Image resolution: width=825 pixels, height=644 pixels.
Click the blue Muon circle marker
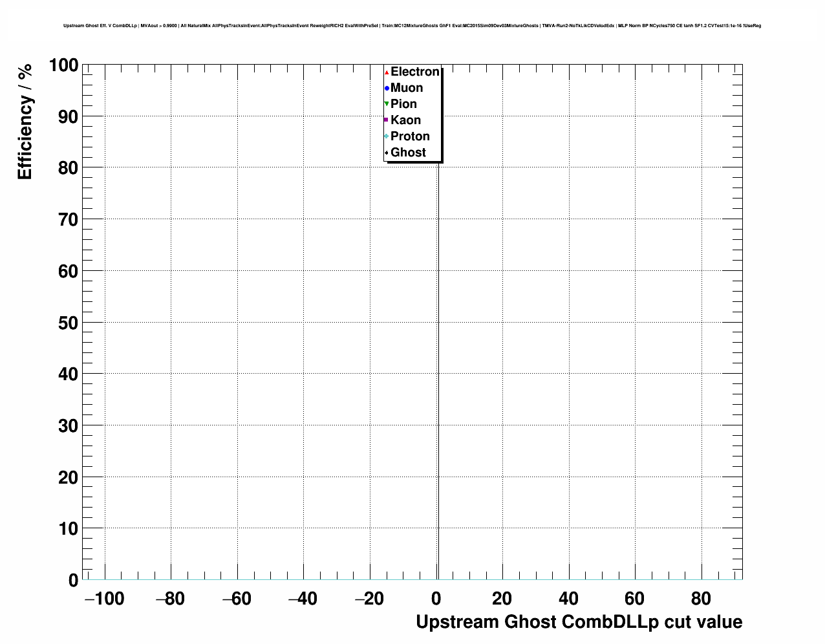pos(387,89)
